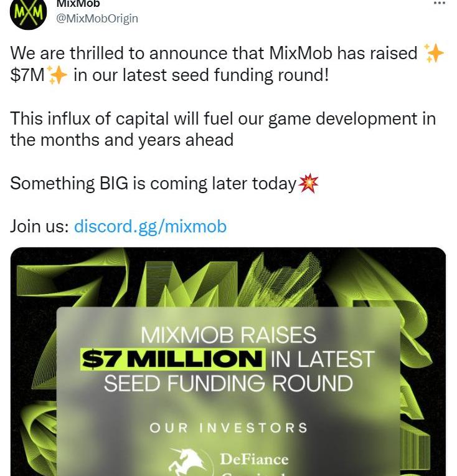The image size is (457, 476).
Task: Click the @MixMobOrigin handle
Action: [98, 19]
